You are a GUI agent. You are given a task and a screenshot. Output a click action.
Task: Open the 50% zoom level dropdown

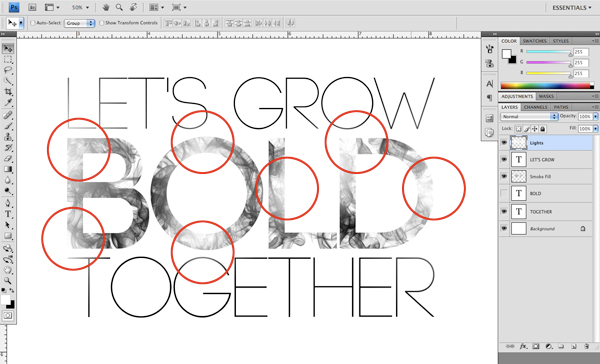pos(80,7)
